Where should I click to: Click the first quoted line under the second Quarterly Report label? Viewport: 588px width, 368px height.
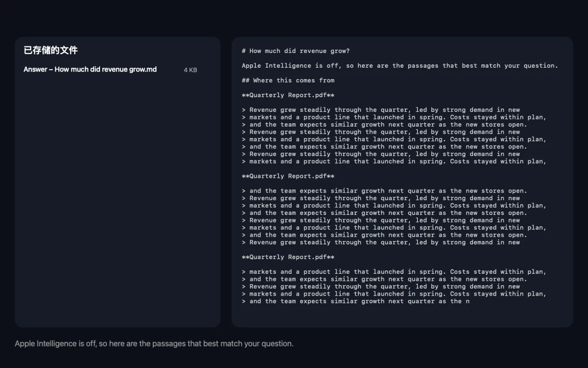pyautogui.click(x=384, y=191)
